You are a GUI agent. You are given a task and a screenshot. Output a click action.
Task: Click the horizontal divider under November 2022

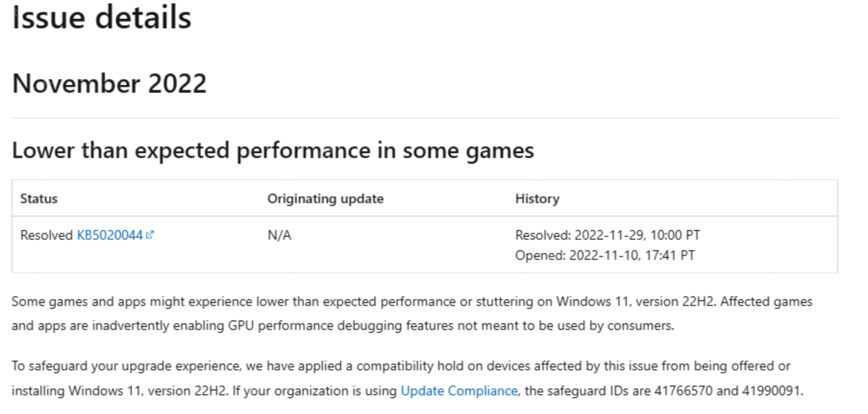tap(425, 118)
